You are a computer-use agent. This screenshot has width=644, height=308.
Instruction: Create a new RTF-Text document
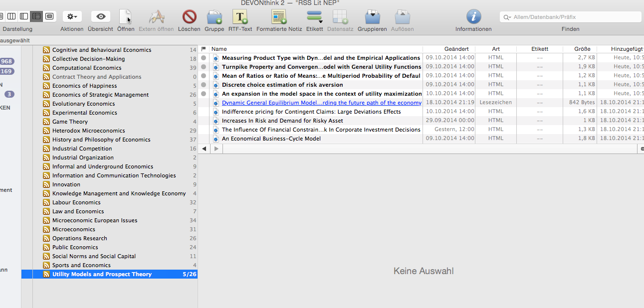click(240, 17)
